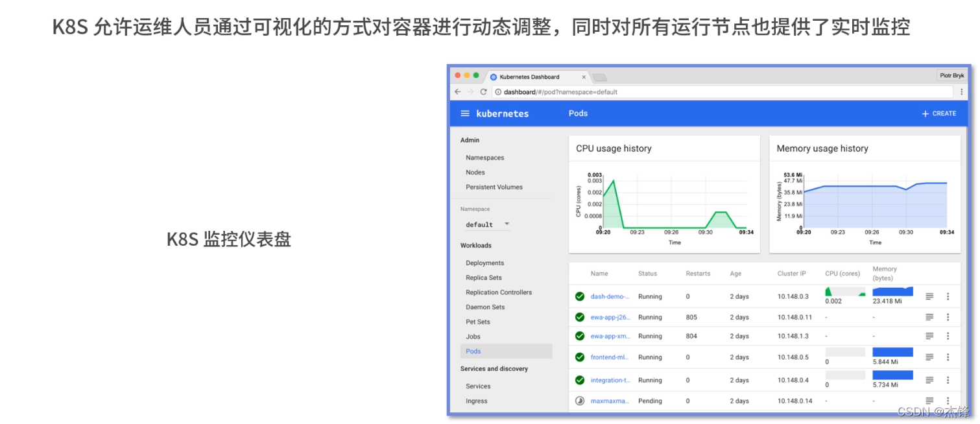Open Nodes in the sidebar
The image size is (980, 424).
click(x=475, y=172)
